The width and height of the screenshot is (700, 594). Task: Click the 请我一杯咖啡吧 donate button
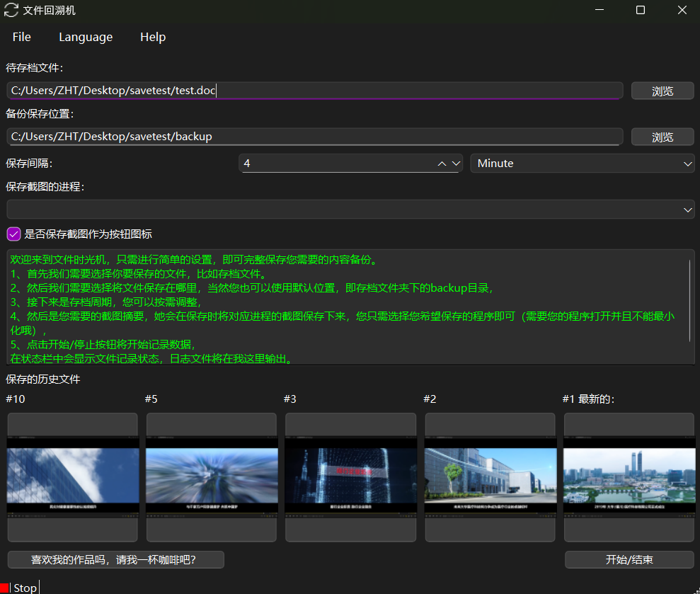coord(116,559)
